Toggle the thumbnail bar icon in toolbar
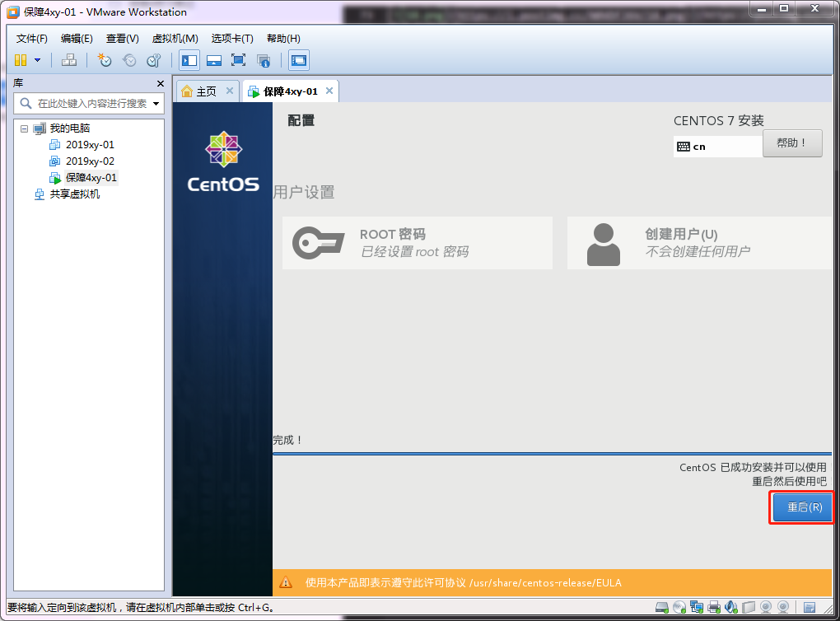Screen dimensions: 840x621 (x=214, y=60)
